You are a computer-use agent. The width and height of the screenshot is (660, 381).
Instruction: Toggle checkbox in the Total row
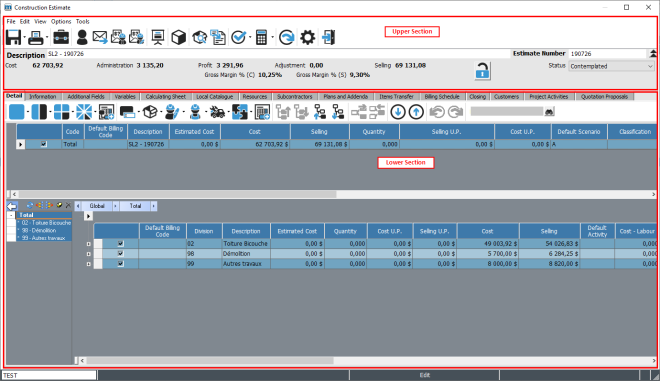click(x=43, y=144)
